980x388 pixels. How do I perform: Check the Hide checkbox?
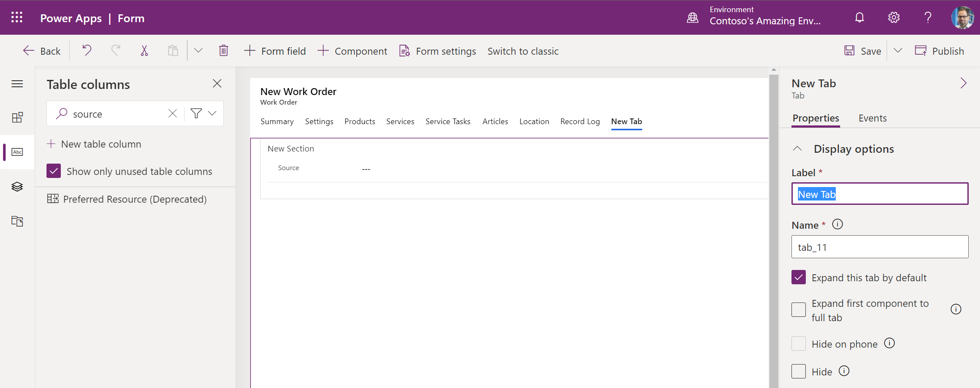coord(798,372)
